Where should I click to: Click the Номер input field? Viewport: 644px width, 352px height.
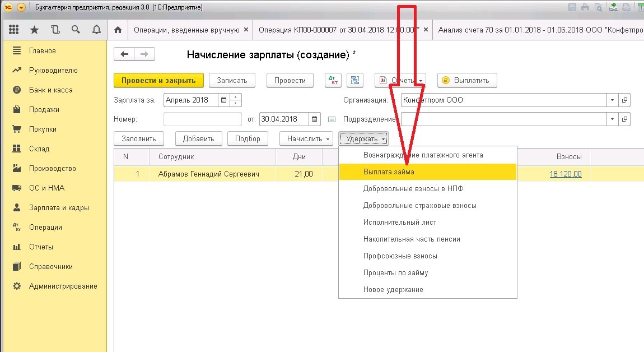click(x=203, y=119)
